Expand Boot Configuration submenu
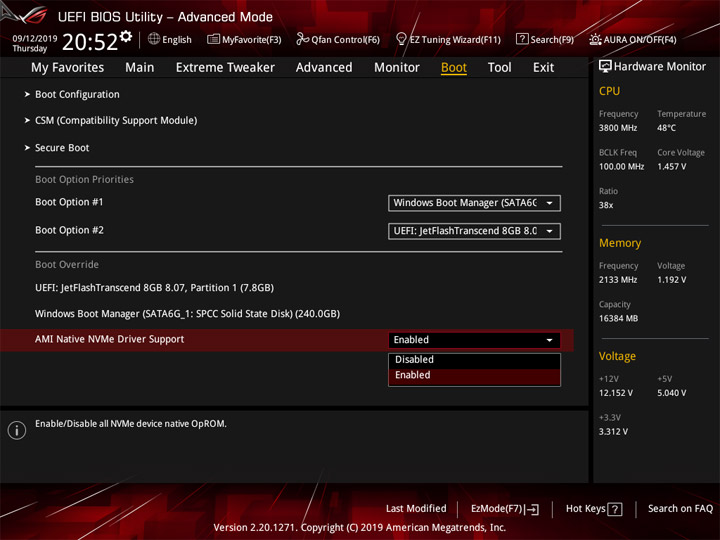This screenshot has width=720, height=540. click(x=77, y=94)
